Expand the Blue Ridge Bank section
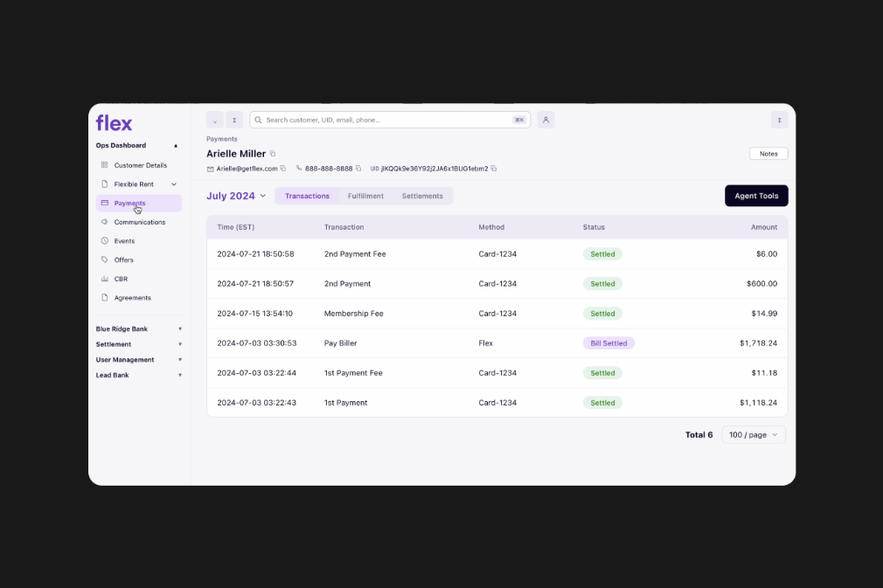 [x=180, y=329]
